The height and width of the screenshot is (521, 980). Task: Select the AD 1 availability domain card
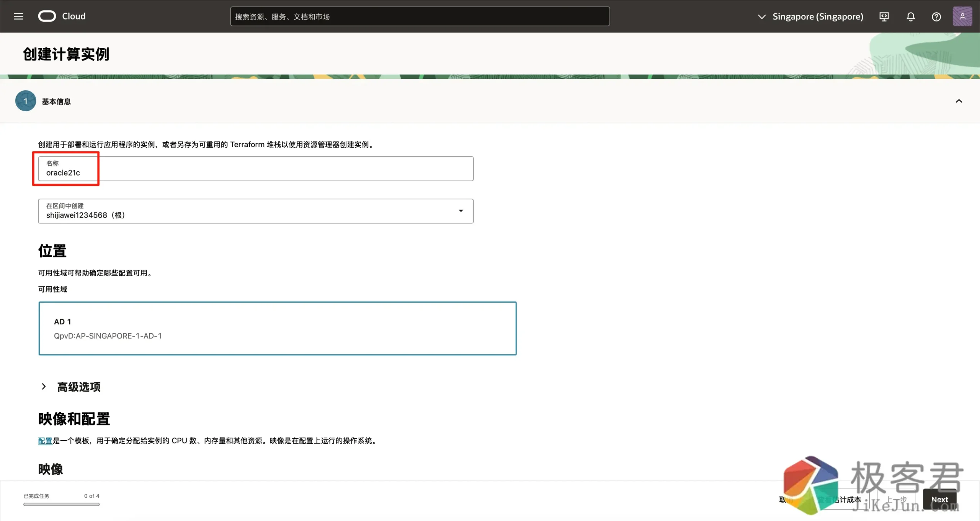278,329
